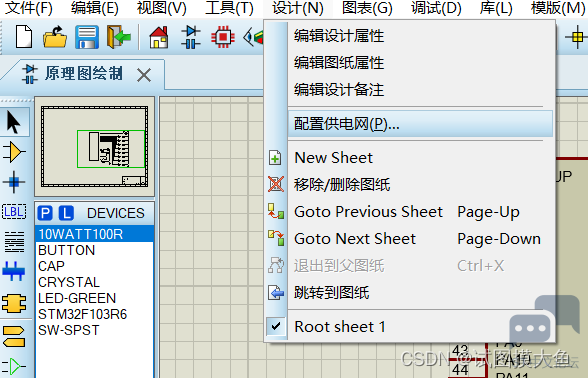Select CRYSTAL in the devices list
Image resolution: width=588 pixels, height=378 pixels.
point(94,282)
